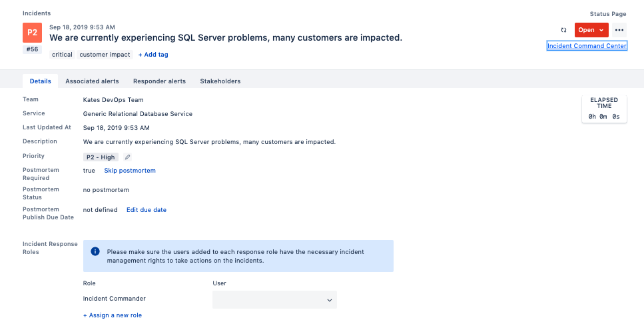Click the 'no postmortem' status value
Viewport: 644px width, 330px height.
106,190
